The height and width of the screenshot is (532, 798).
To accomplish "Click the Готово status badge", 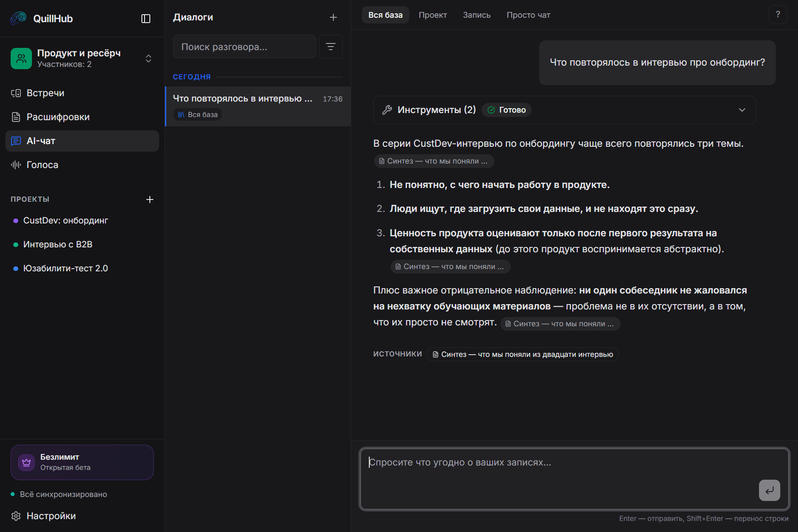I will (x=507, y=110).
